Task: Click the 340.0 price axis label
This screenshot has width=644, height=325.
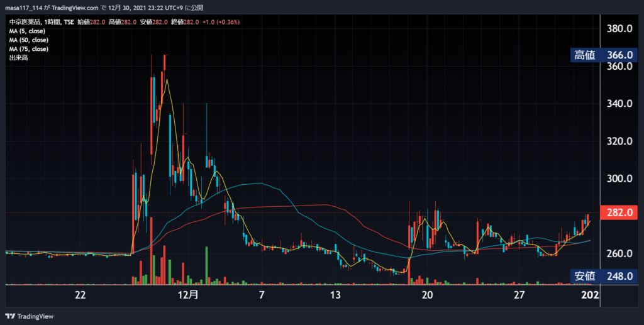Action: (x=619, y=104)
